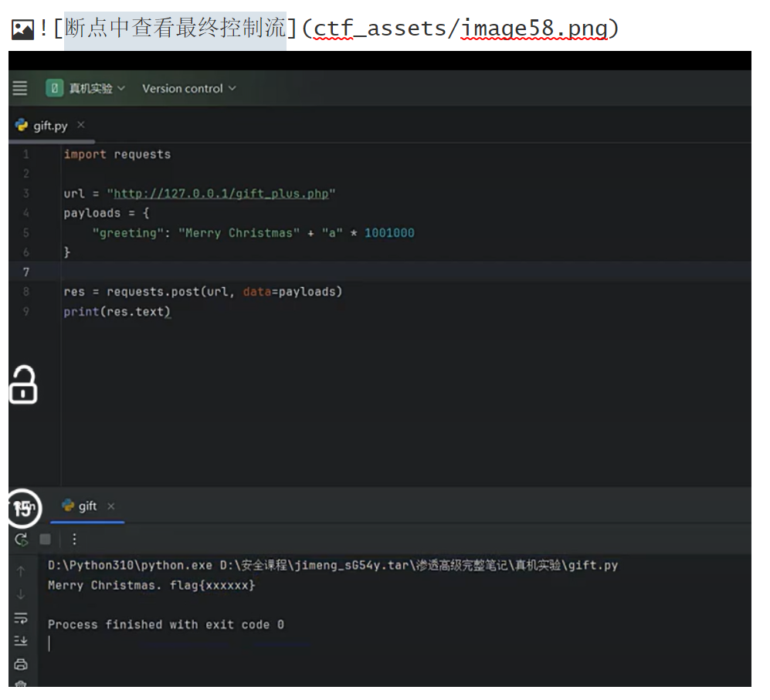The image size is (770, 700).
Task: Click the rewind 15 seconds circle icon
Action: (24, 508)
